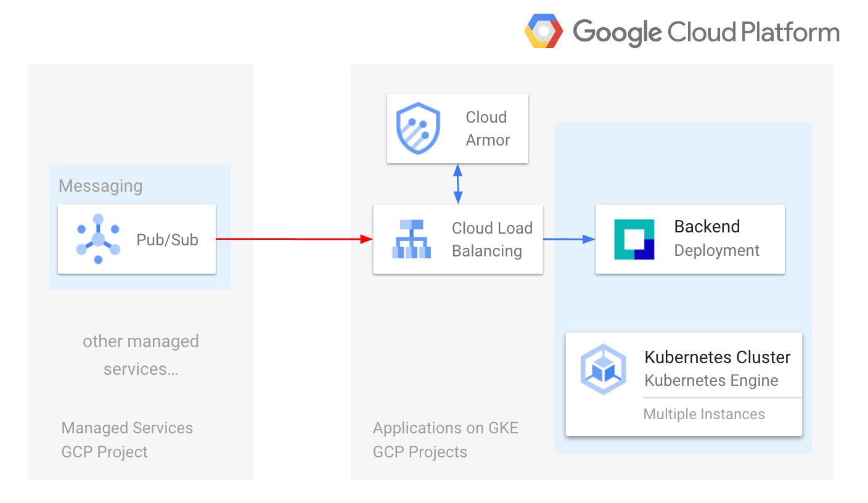Click the Applications on GKE GCP Projects label
This screenshot has height=503, width=868.
pos(446,440)
